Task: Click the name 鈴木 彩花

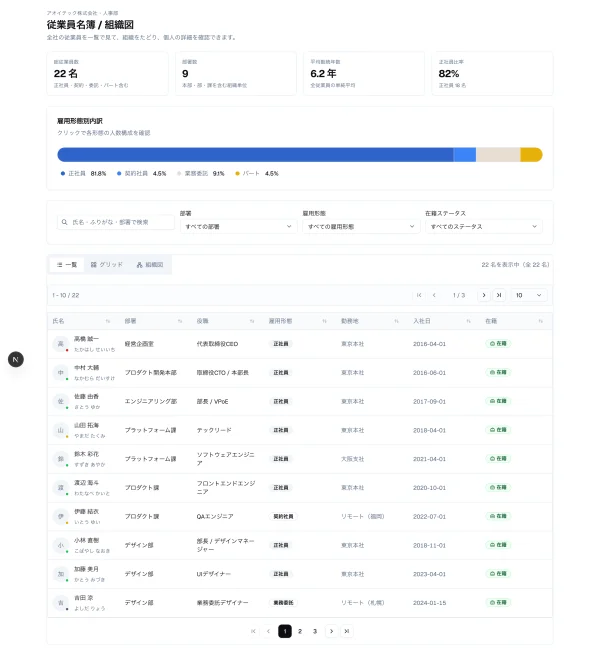Action: [x=86, y=454]
